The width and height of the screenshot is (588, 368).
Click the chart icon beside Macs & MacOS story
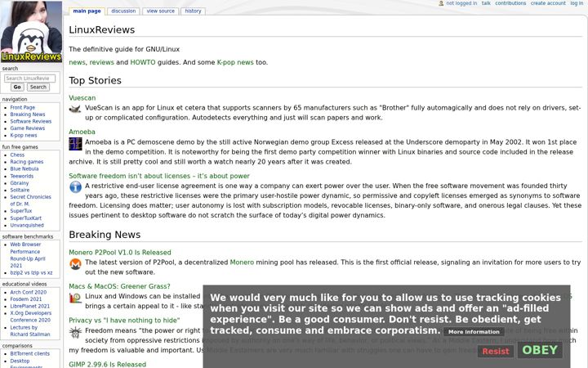tap(75, 298)
